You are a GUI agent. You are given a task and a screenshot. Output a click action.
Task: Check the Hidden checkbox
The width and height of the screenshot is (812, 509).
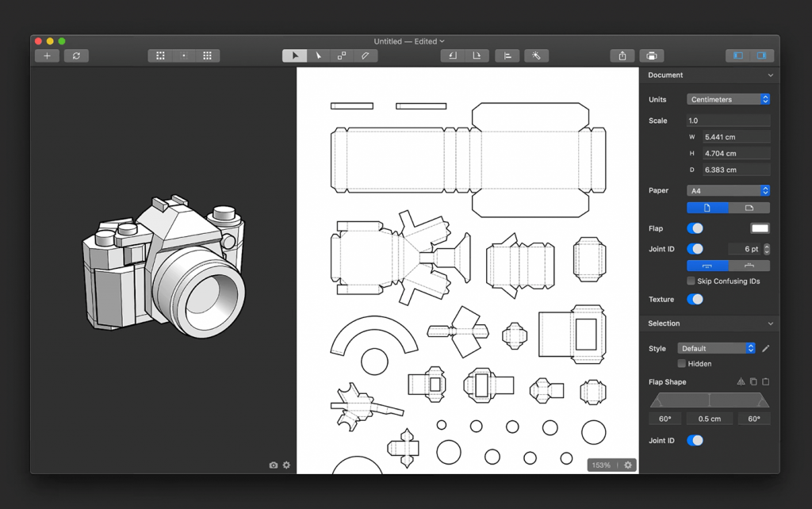click(681, 363)
